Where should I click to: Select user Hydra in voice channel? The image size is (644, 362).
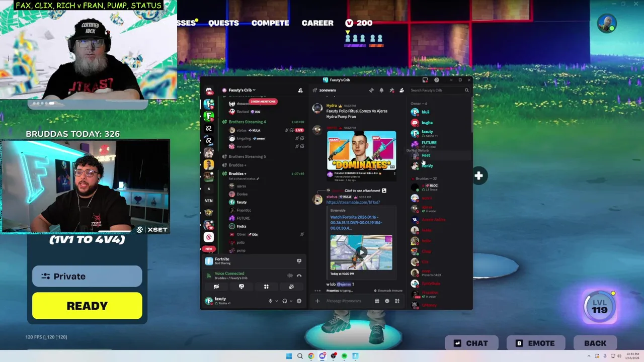tap(242, 226)
